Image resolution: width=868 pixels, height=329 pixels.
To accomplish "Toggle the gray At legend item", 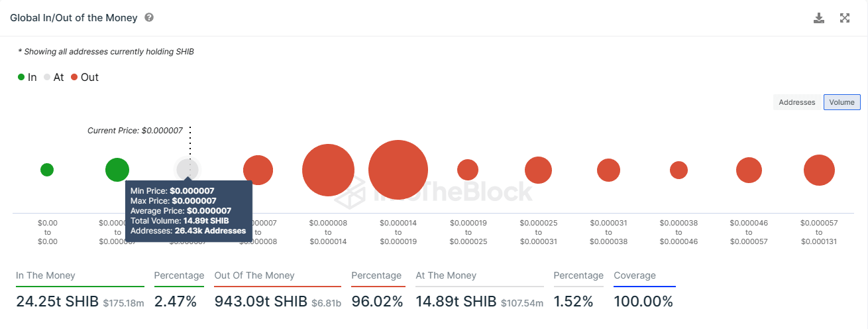I will (54, 77).
